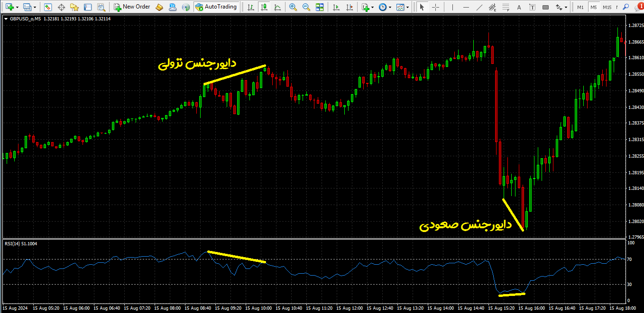Tile the chart windows

[320, 7]
